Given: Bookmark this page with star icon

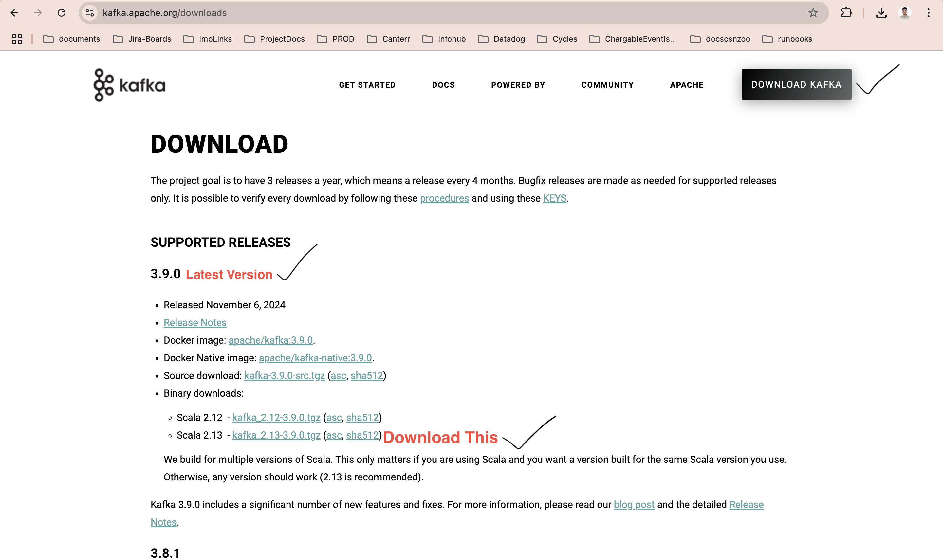Looking at the screenshot, I should [813, 13].
